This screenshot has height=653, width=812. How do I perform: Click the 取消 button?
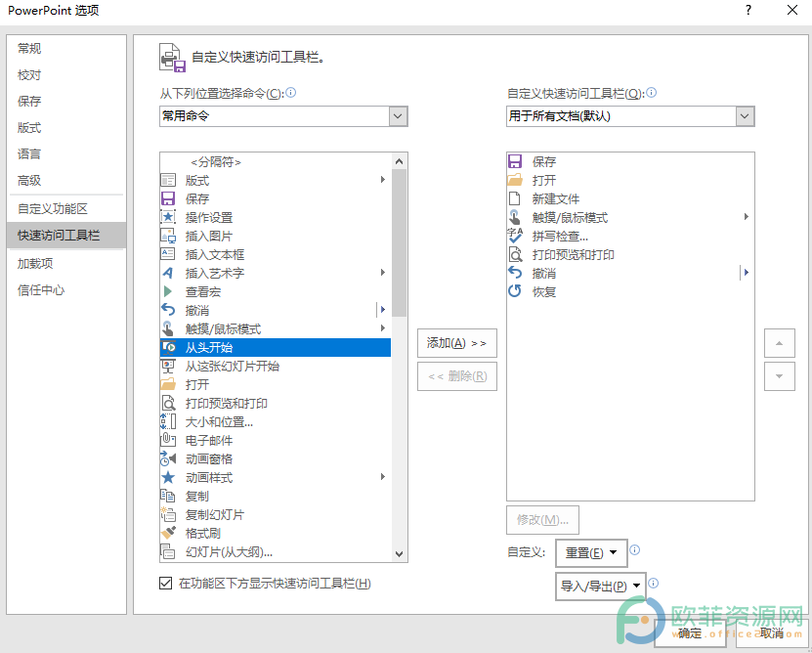(772, 633)
